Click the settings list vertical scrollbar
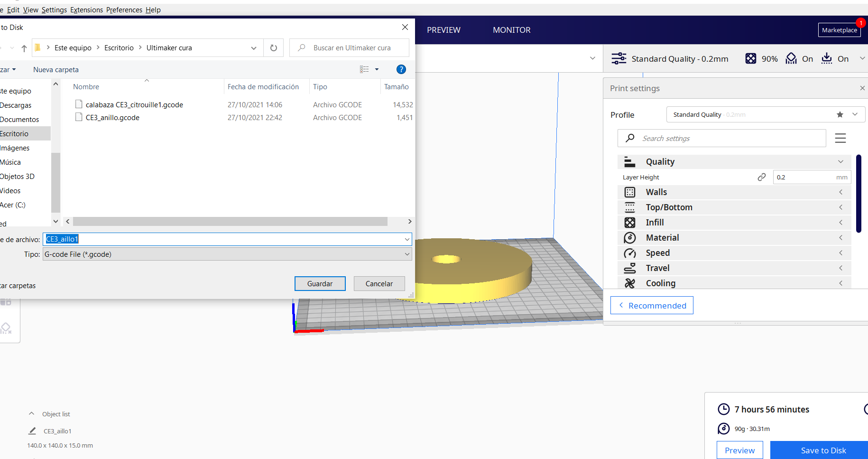Viewport: 868px width, 459px height. tap(859, 194)
